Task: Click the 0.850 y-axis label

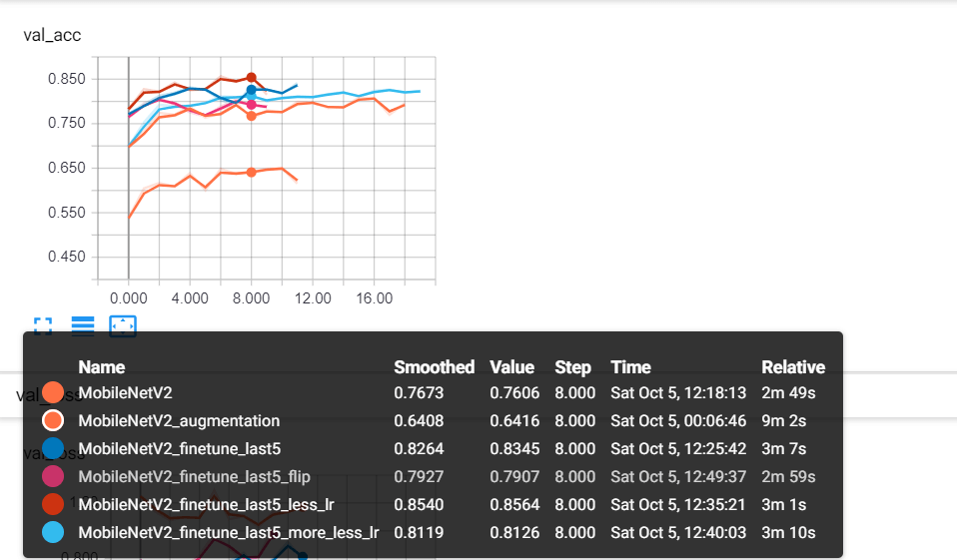Action: coord(68,79)
